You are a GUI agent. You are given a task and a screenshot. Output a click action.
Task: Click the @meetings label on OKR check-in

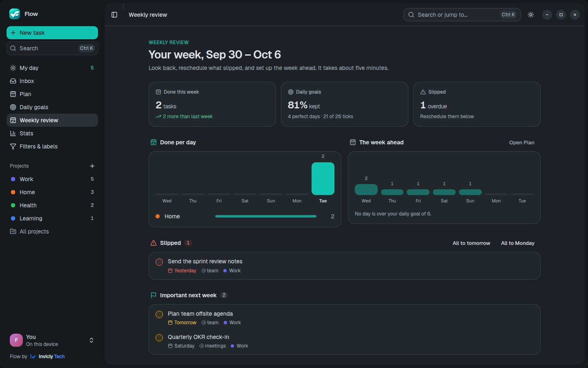[213, 346]
